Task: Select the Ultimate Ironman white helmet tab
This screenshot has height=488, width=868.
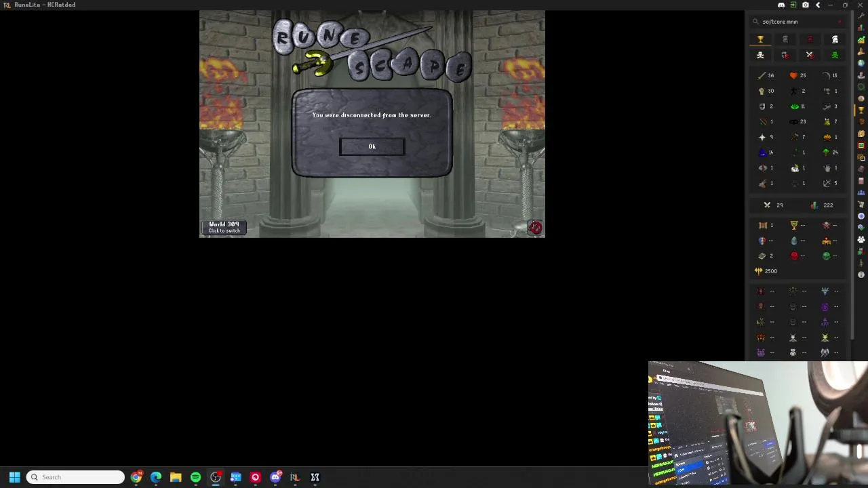Action: 835,39
